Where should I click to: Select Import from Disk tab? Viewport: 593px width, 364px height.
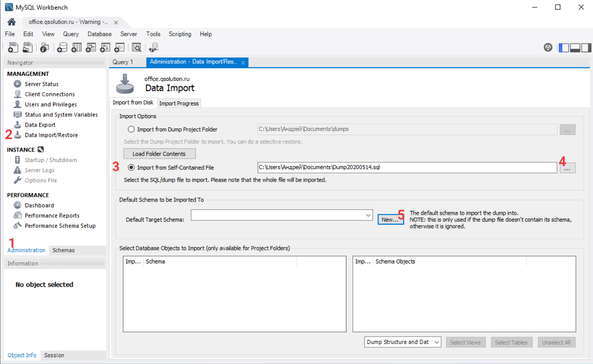pos(133,103)
